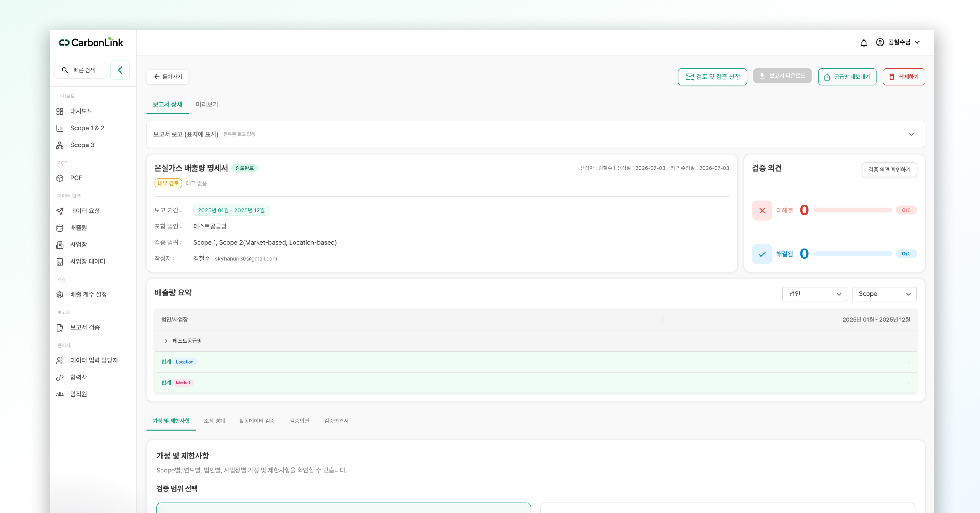
Task: Click the 임직원 group icon
Action: [60, 394]
